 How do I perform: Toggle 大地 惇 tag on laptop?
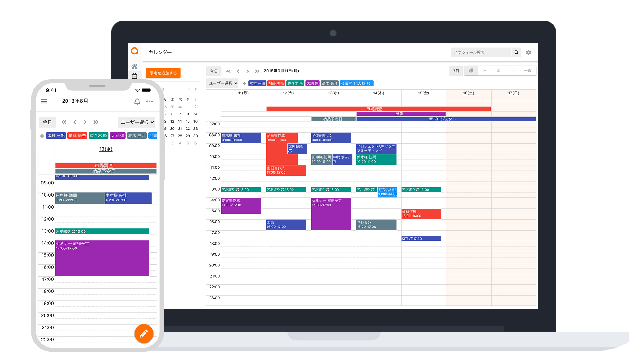pos(312,84)
